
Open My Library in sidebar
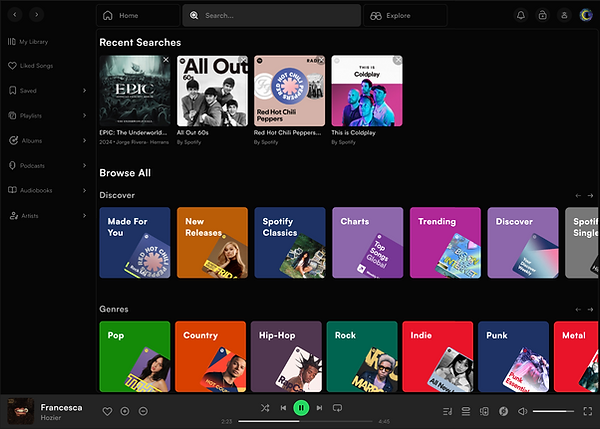(x=28, y=41)
